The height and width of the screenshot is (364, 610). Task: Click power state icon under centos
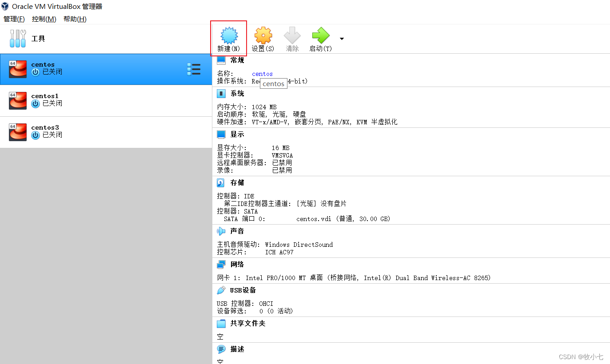pyautogui.click(x=36, y=72)
